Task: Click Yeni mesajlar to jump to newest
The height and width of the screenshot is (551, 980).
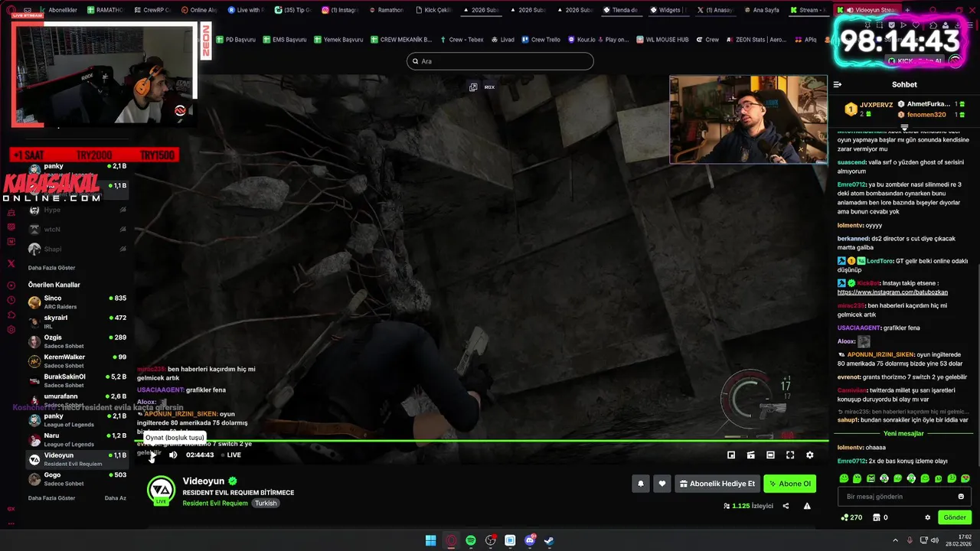Action: pyautogui.click(x=903, y=434)
